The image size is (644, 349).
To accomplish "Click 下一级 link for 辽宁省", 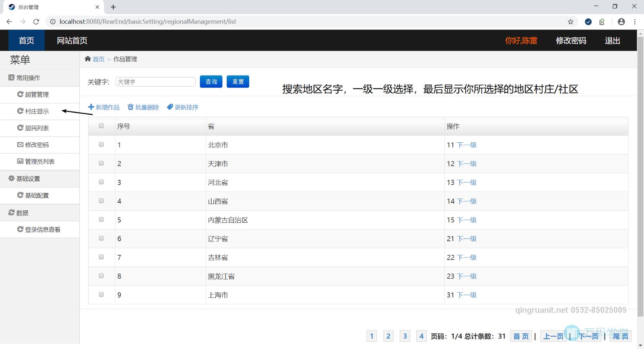I will (x=467, y=238).
